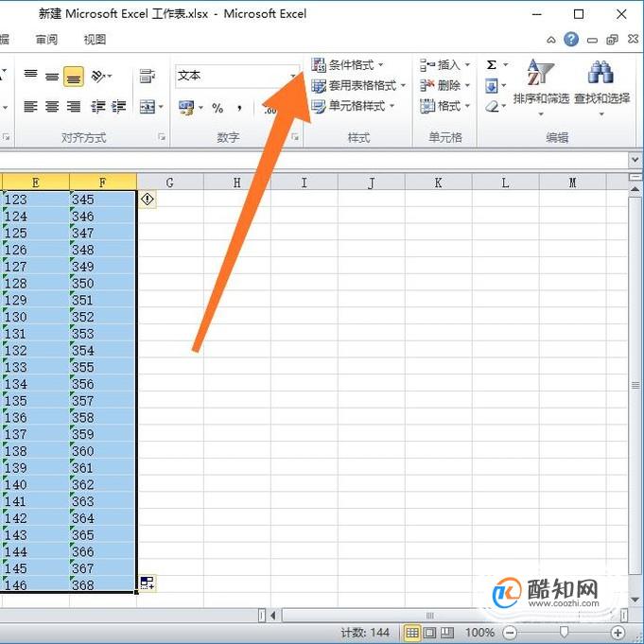644x644 pixels.
Task: Switch to Page Break Preview
Action: (x=447, y=633)
